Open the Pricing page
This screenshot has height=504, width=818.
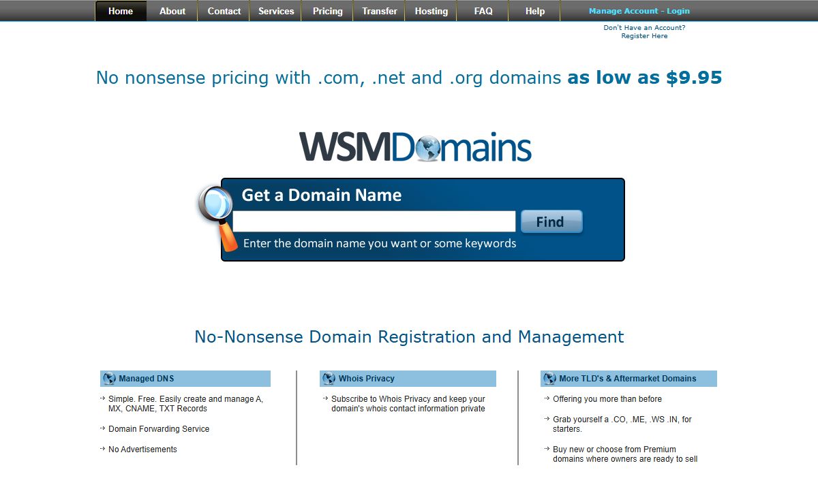click(328, 11)
